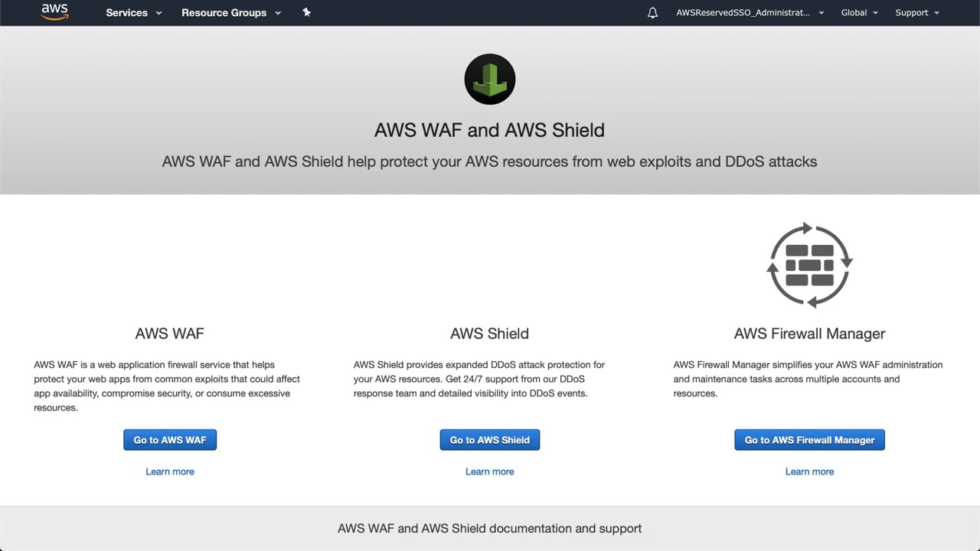Follow Learn more link under AWS Shield

click(490, 471)
